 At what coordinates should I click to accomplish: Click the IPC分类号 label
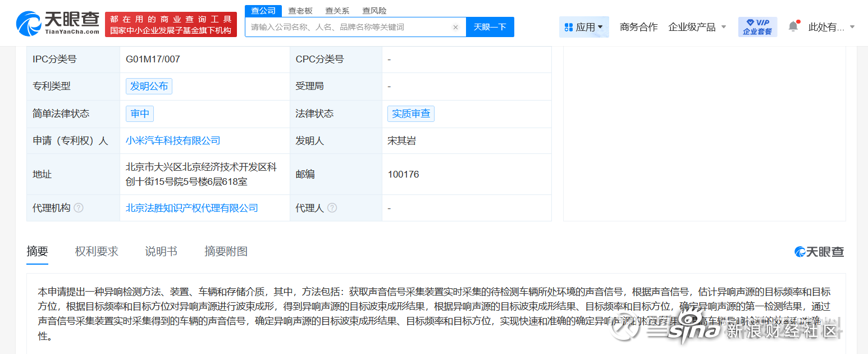[54, 59]
